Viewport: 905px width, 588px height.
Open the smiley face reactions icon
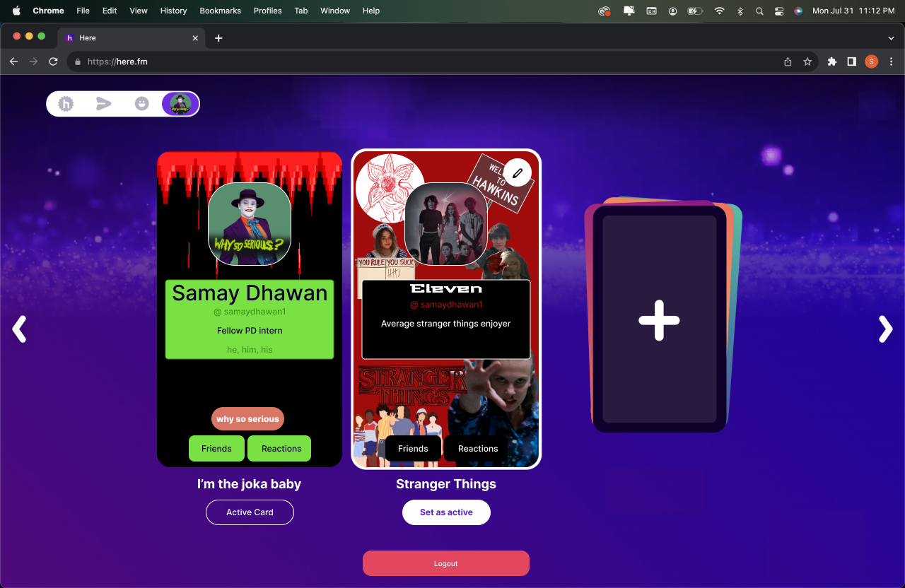click(x=142, y=104)
